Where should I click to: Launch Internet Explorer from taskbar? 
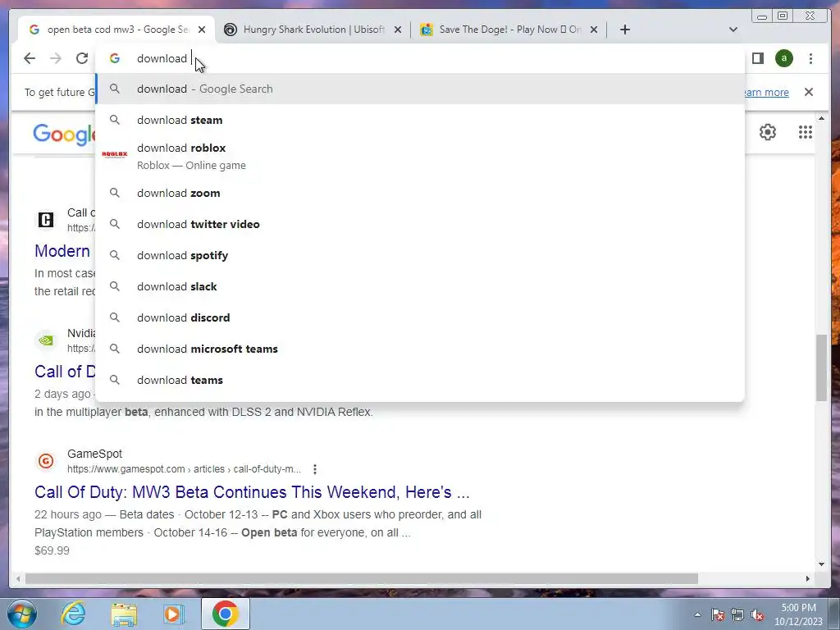(x=73, y=614)
